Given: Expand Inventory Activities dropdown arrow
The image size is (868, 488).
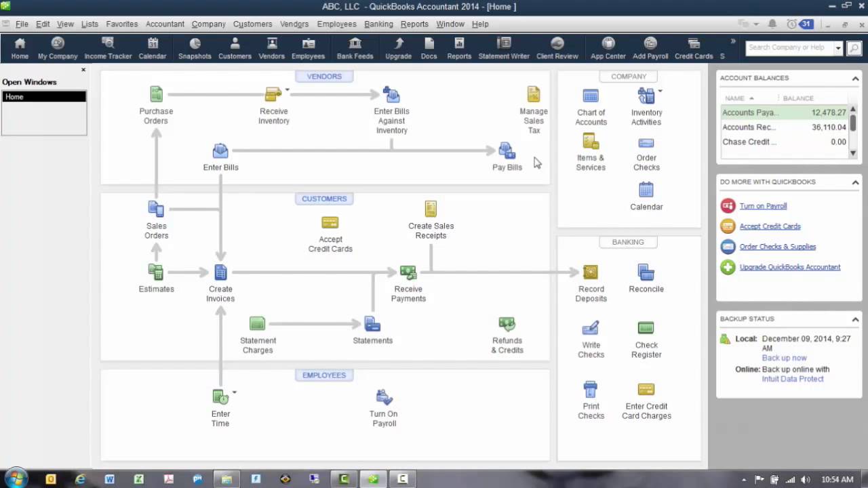Looking at the screenshot, I should [x=660, y=90].
